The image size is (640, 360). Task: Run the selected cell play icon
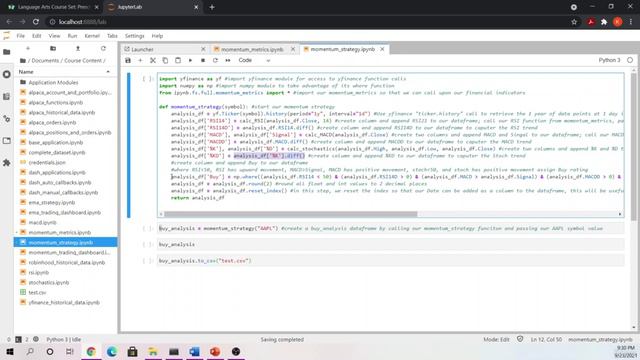point(190,60)
